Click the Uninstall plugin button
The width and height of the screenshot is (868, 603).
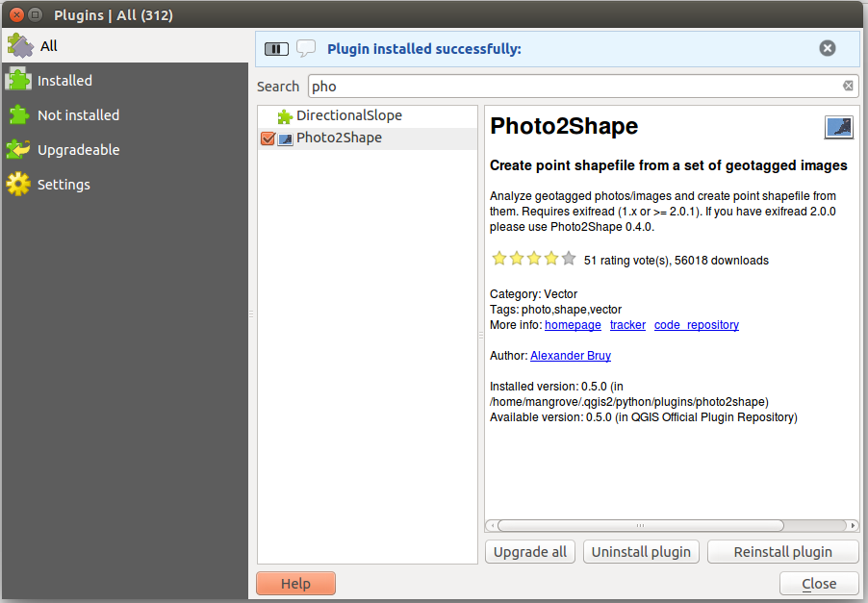click(641, 552)
